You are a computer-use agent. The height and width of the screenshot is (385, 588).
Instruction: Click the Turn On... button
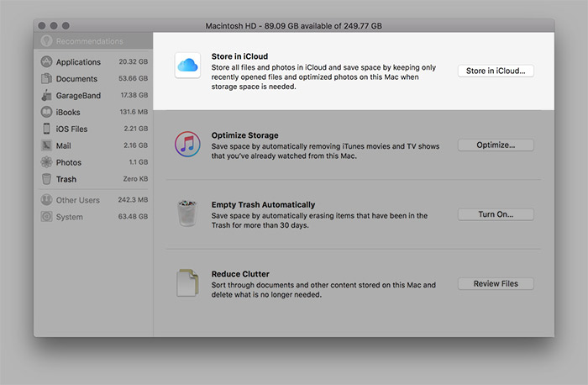(496, 214)
